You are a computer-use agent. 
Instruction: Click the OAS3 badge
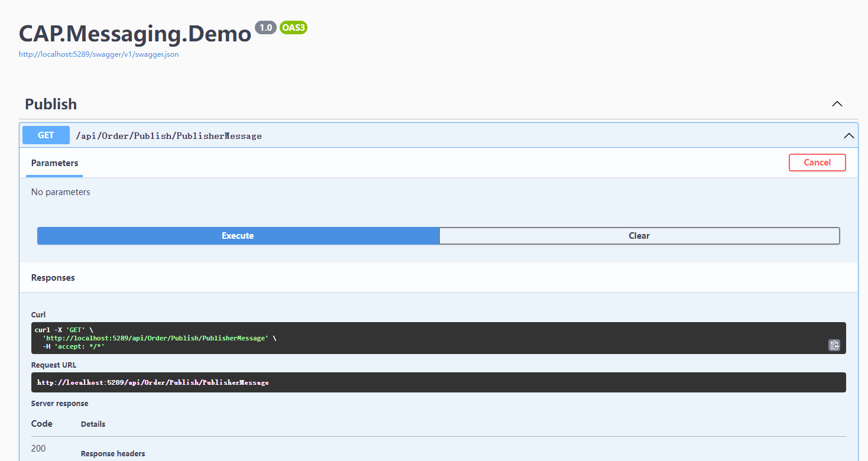pyautogui.click(x=293, y=28)
